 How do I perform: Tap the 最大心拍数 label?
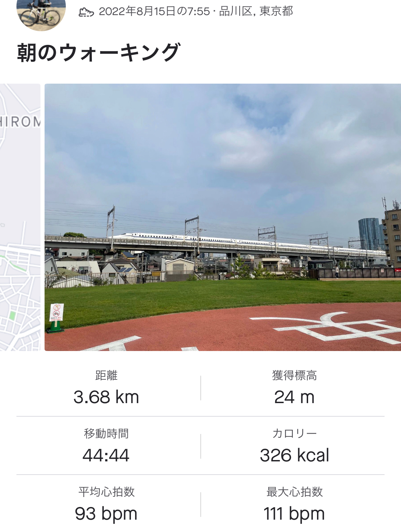[294, 492]
